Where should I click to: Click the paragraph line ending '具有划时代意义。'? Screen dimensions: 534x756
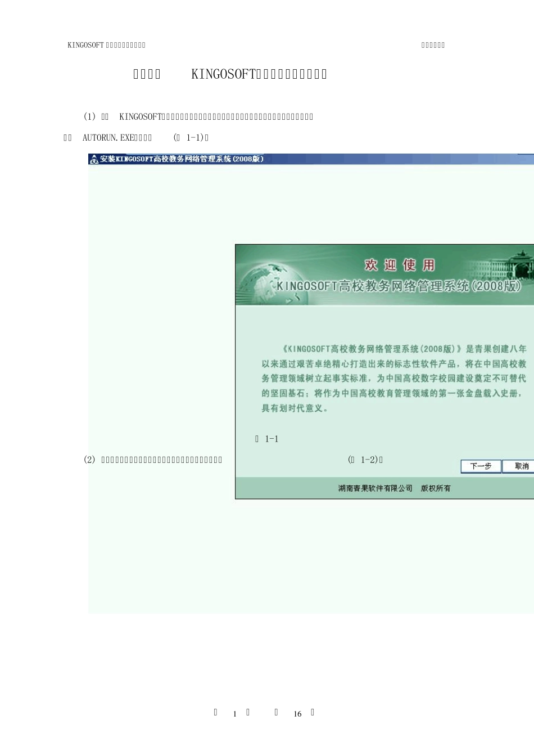click(x=295, y=408)
